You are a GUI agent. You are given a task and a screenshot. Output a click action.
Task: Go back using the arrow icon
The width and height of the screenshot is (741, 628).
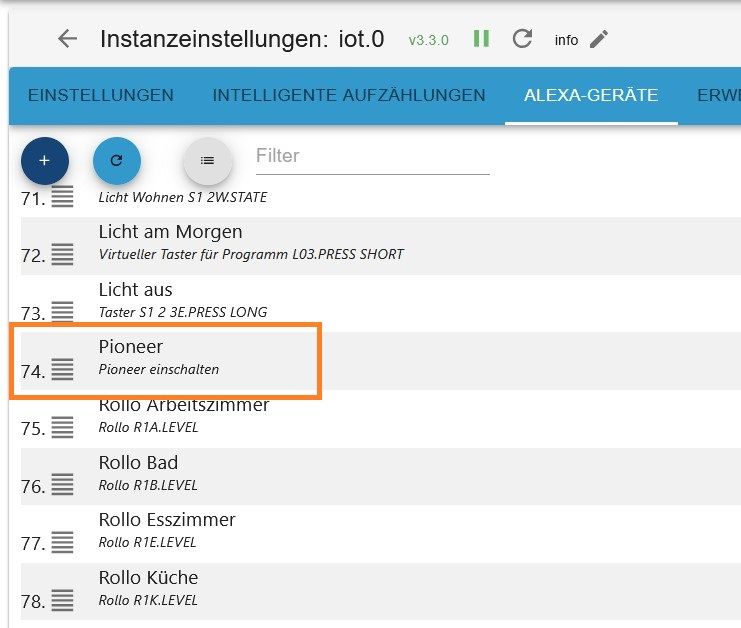pyautogui.click(x=67, y=39)
